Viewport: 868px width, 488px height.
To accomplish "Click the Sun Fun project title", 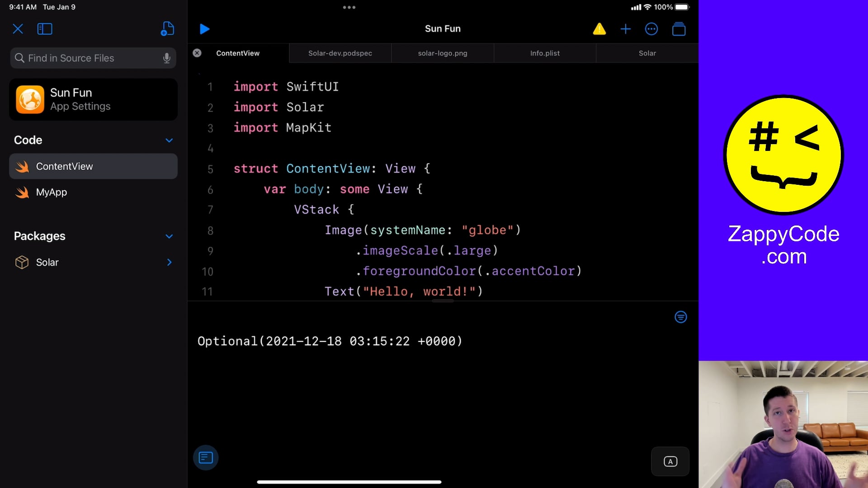I will pyautogui.click(x=443, y=28).
